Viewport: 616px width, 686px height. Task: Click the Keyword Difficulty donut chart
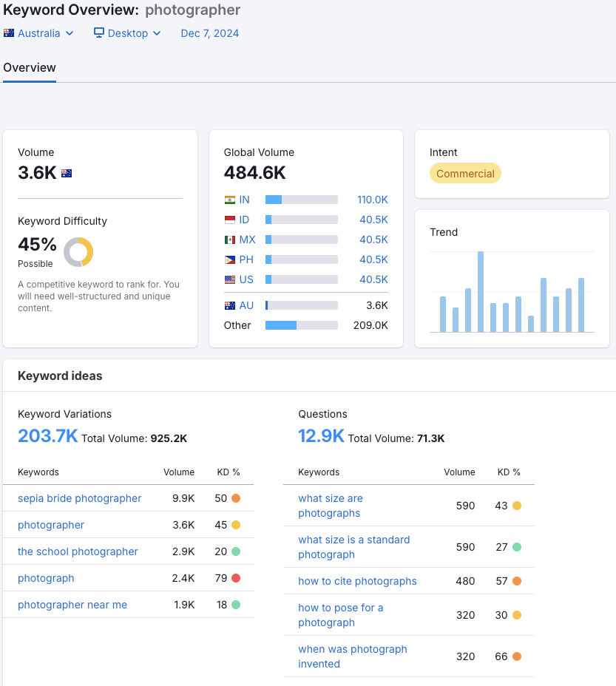(78, 252)
